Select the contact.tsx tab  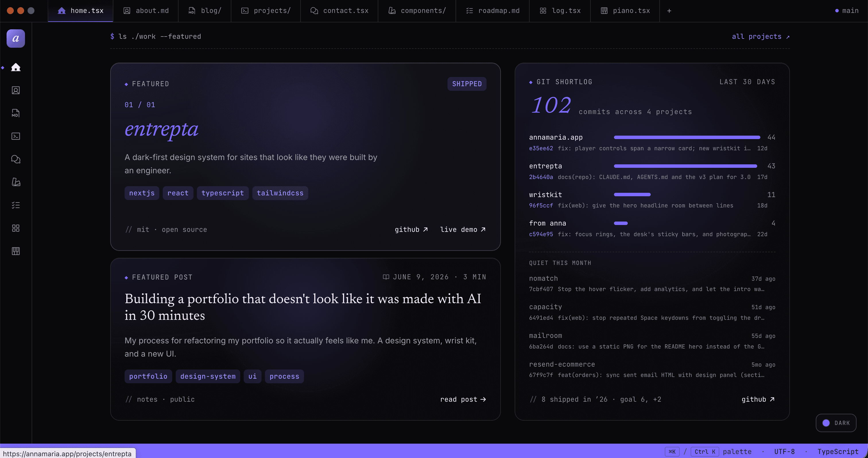(x=339, y=11)
